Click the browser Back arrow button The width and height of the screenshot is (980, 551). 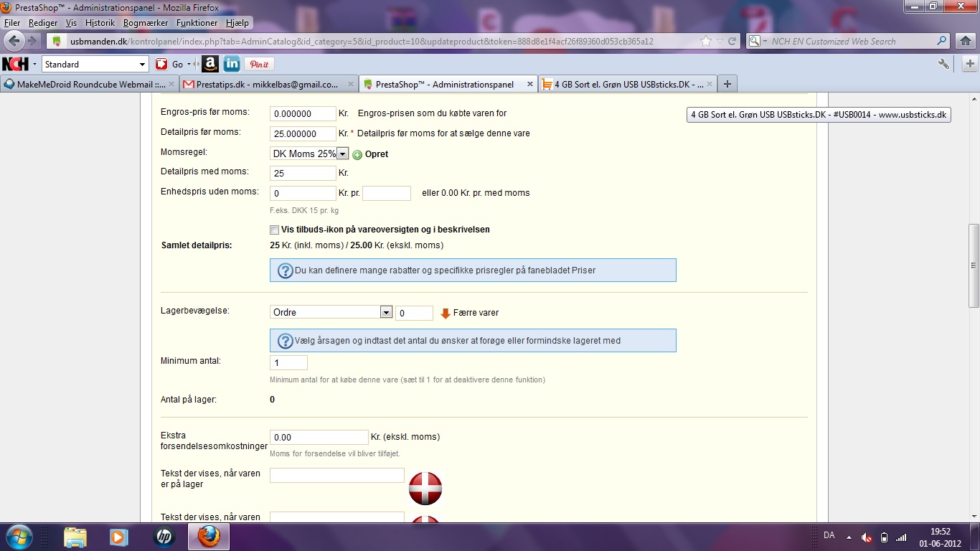13,41
